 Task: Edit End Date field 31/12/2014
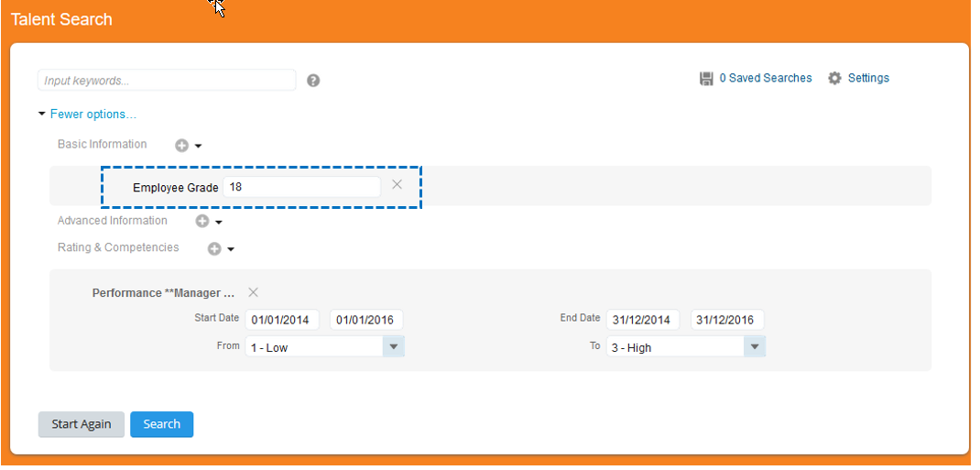pyautogui.click(x=643, y=320)
